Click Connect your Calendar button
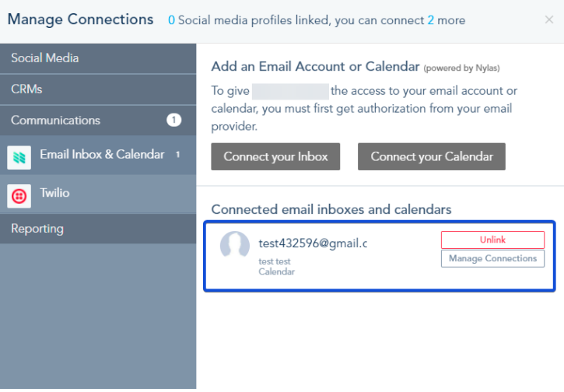This screenshot has height=392, width=564. pos(432,156)
